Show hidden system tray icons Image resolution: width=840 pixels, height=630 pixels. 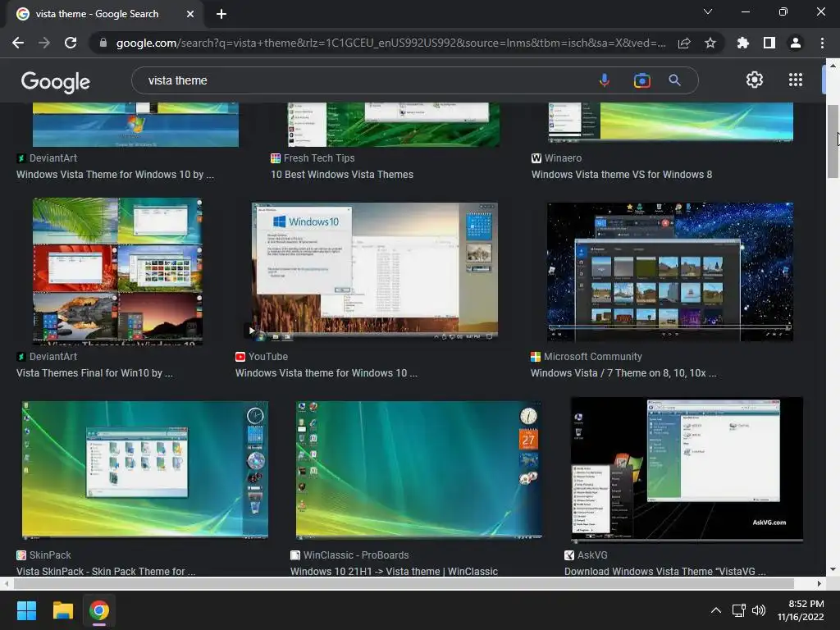(x=715, y=610)
